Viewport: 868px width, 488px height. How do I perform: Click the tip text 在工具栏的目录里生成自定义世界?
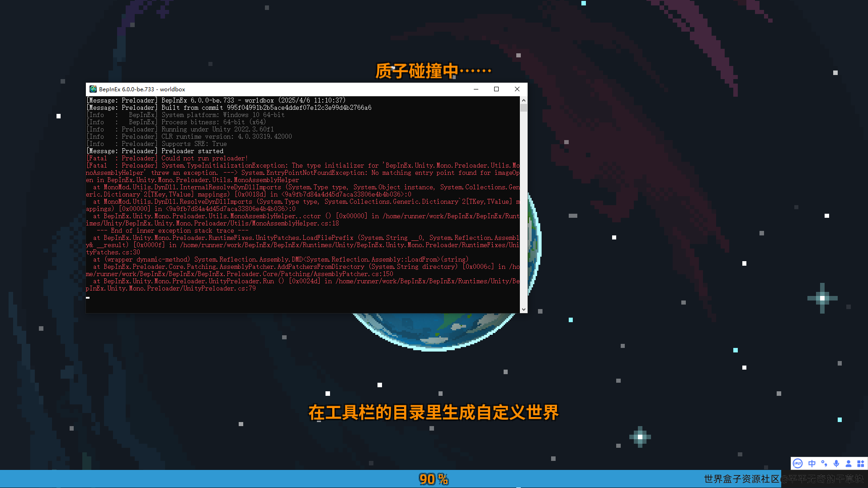(434, 413)
